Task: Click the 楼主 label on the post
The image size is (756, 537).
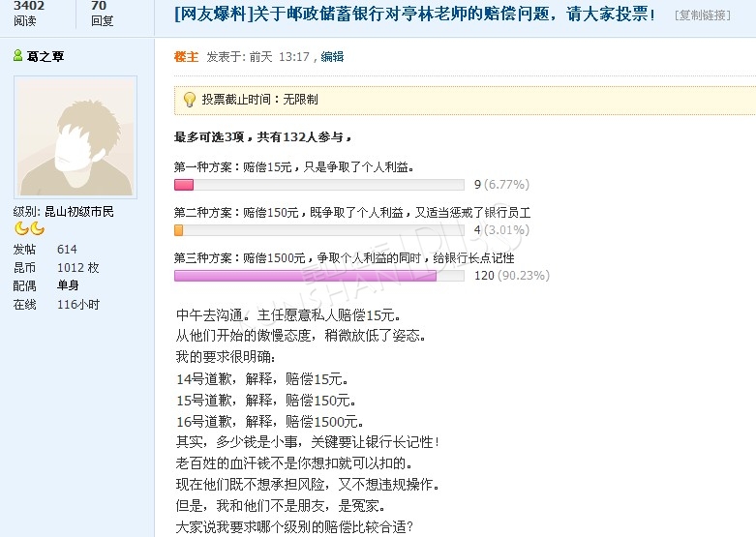Action: click(x=186, y=57)
